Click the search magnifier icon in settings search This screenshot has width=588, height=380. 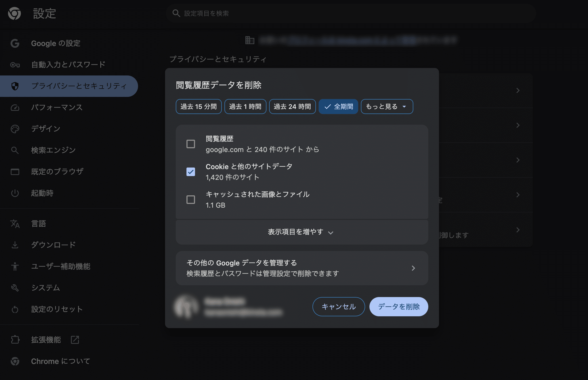point(176,13)
